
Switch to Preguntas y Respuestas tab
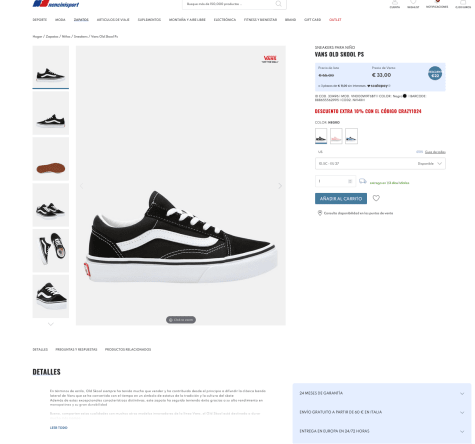(x=76, y=349)
